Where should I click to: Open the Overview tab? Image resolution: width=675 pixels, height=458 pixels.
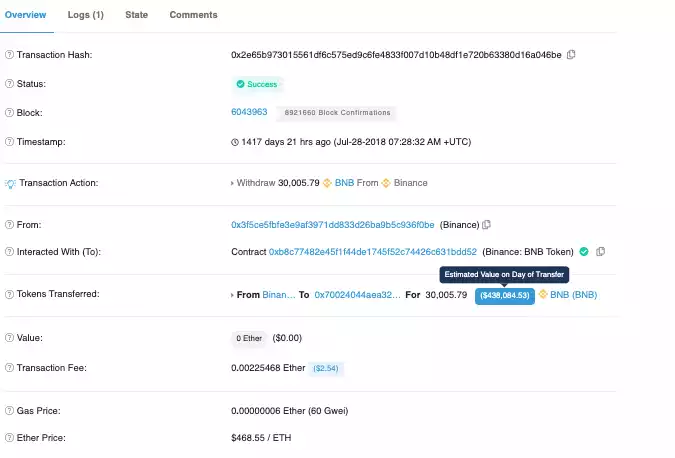point(25,15)
